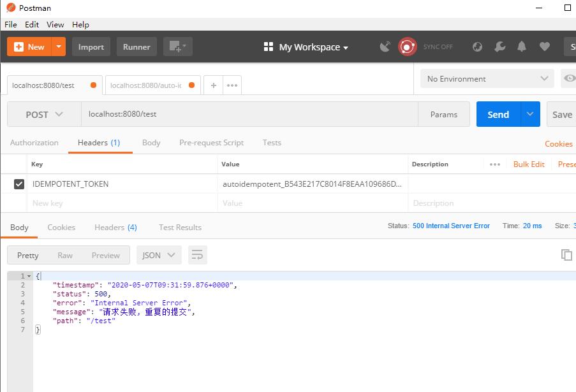Open the View menu
576x392 pixels.
click(55, 25)
